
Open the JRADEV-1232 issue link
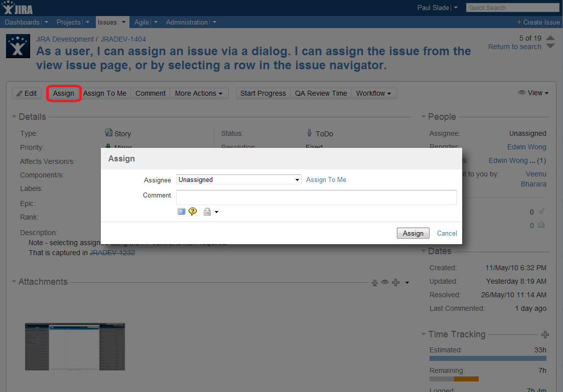(112, 253)
